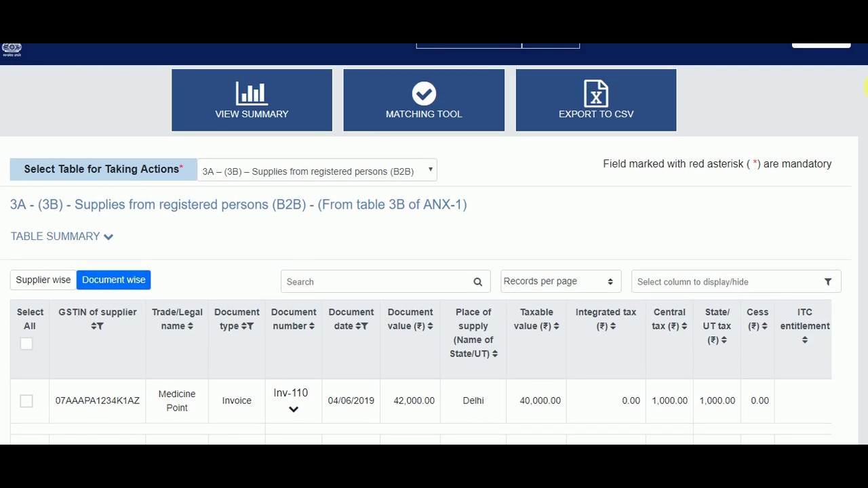Click GSTIN 07AAAPA1234K1AZ cell

pyautogui.click(x=98, y=401)
